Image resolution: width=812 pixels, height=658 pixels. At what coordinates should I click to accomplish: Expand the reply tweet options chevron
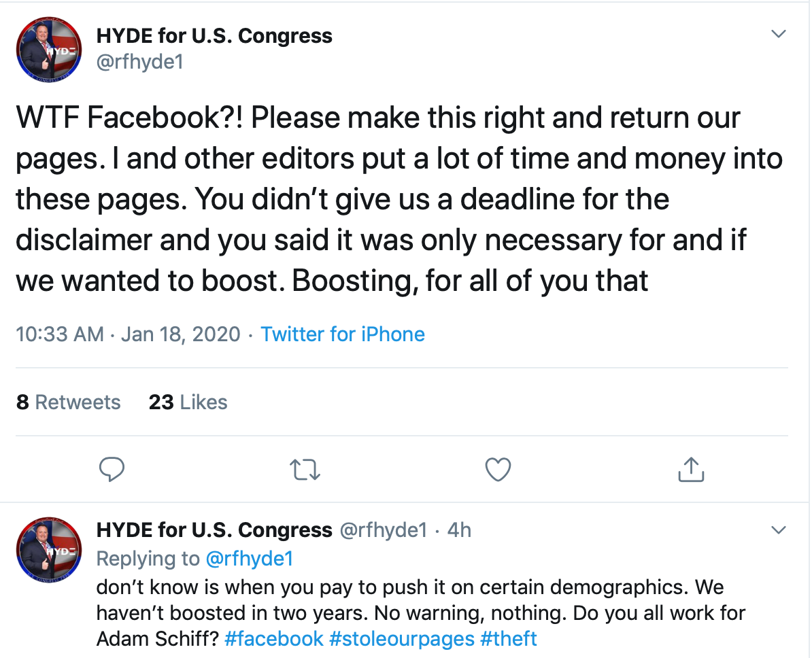(x=778, y=530)
